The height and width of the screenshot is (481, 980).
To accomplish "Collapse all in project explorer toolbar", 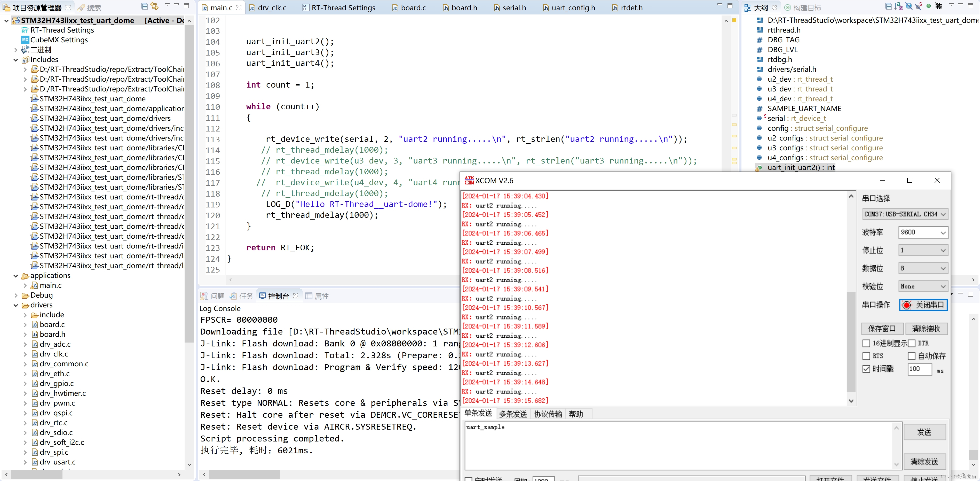I will pos(144,6).
